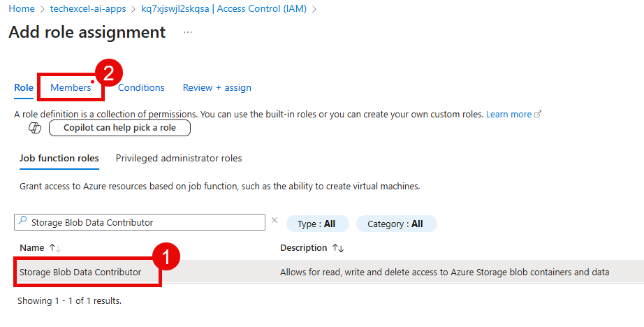Open the Category : All filter
Screen dimensions: 644x327
click(396, 224)
